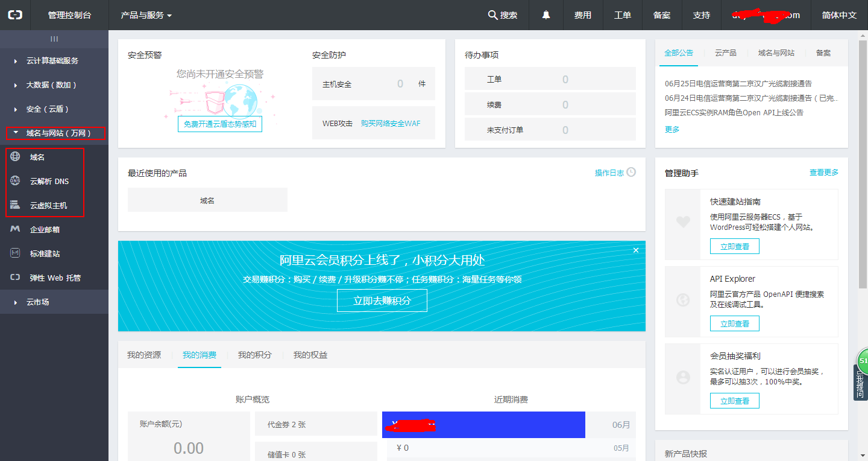Open the 弹性 Web 托管 icon
The image size is (868, 461).
click(x=16, y=278)
